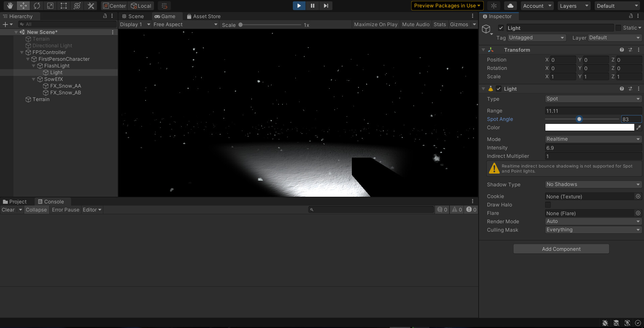Clear the Console messages
This screenshot has width=644, height=328.
(8, 209)
